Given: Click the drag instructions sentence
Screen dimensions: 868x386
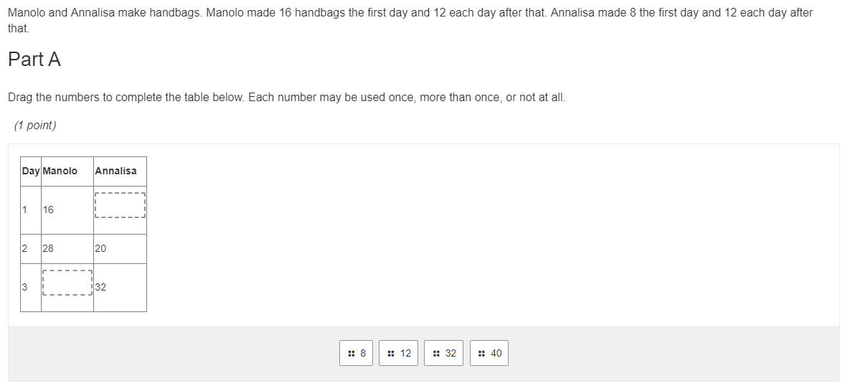Looking at the screenshot, I should coord(287,98).
